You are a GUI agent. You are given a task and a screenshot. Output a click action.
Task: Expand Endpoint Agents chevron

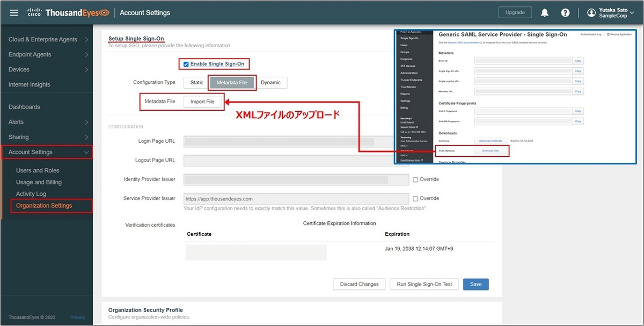click(x=86, y=54)
